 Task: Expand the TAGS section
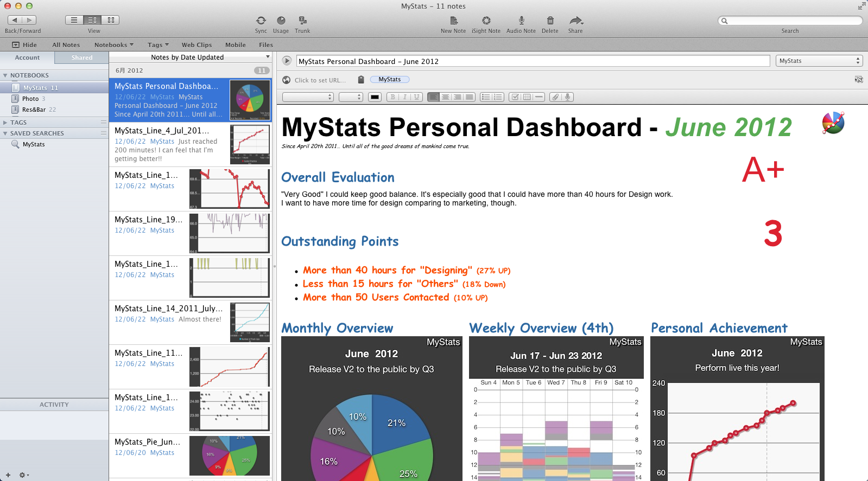pos(5,123)
